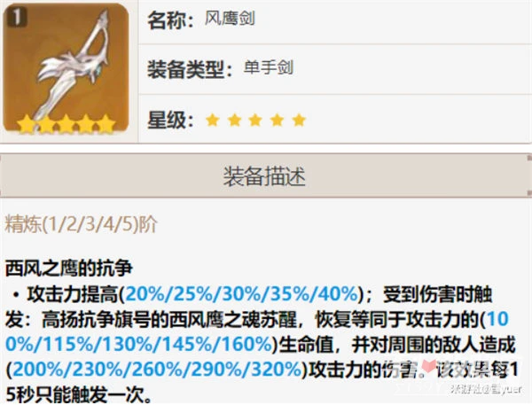Click the blue 20%/25%/30%/35%/40% attack values
532x405 pixels.
point(241,293)
